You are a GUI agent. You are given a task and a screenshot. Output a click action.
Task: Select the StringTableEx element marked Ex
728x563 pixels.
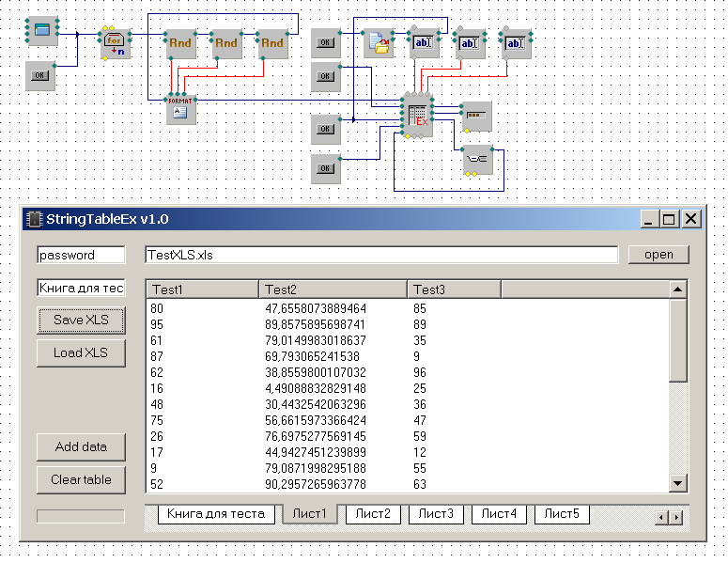click(417, 117)
